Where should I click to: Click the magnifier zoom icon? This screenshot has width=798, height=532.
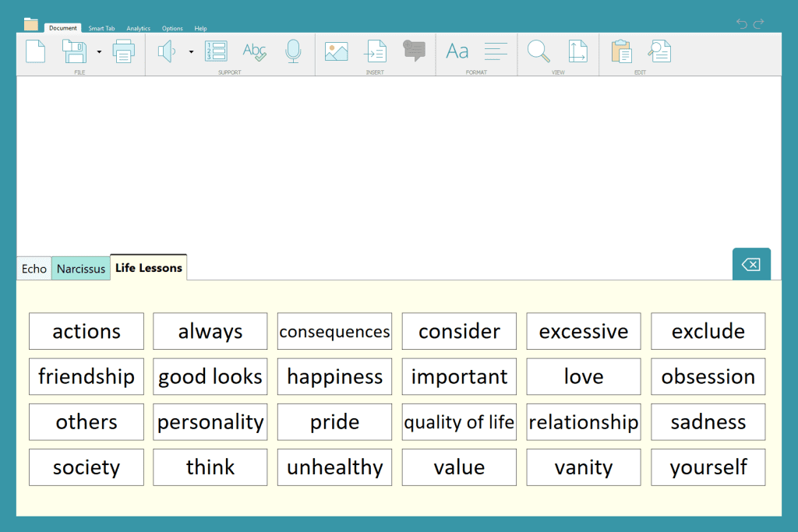tap(538, 51)
